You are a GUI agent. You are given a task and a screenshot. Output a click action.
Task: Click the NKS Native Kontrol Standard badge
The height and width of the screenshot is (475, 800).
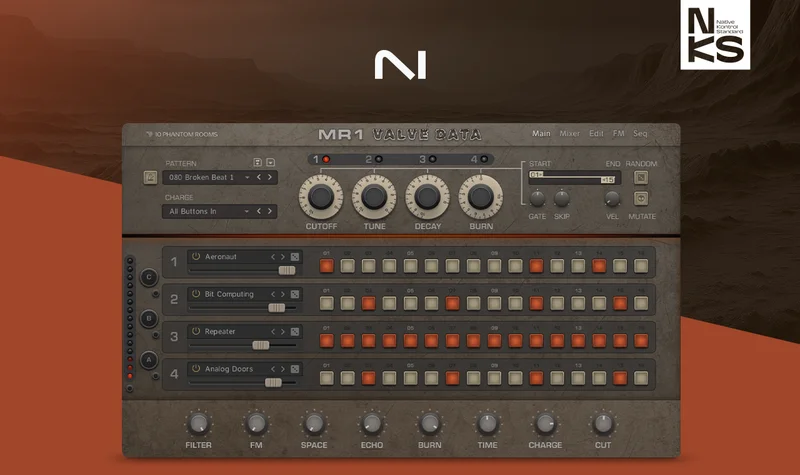(715, 35)
